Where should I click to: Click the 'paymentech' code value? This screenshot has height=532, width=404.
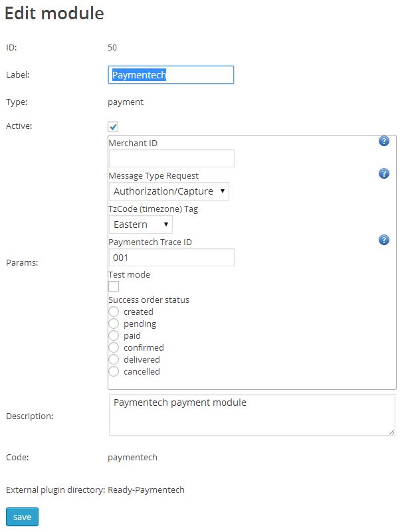tap(132, 458)
